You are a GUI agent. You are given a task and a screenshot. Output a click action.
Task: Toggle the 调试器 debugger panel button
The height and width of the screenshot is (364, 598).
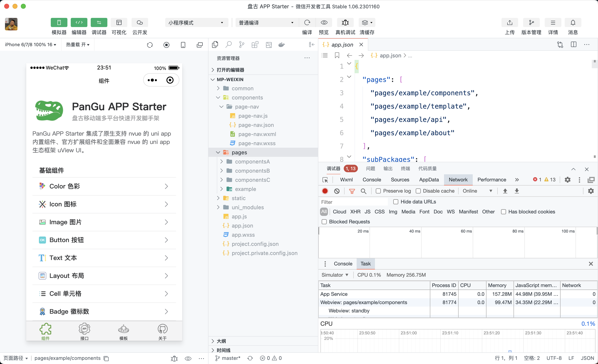(x=99, y=22)
